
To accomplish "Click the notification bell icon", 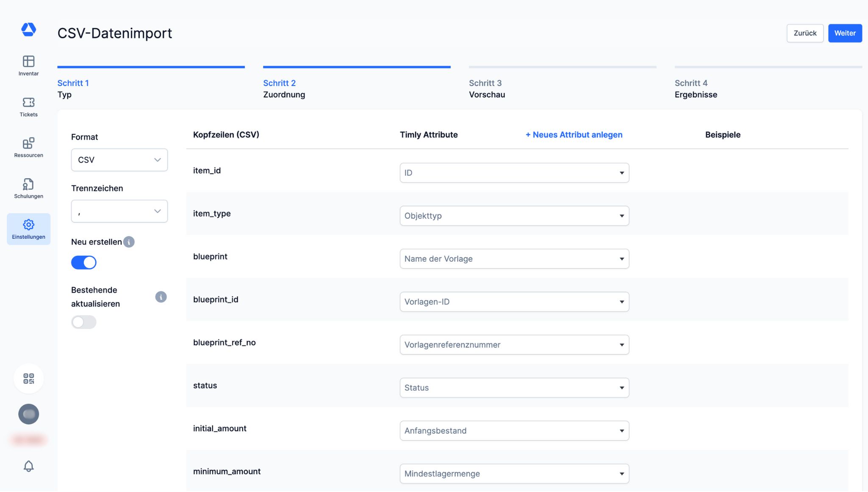I will click(28, 466).
